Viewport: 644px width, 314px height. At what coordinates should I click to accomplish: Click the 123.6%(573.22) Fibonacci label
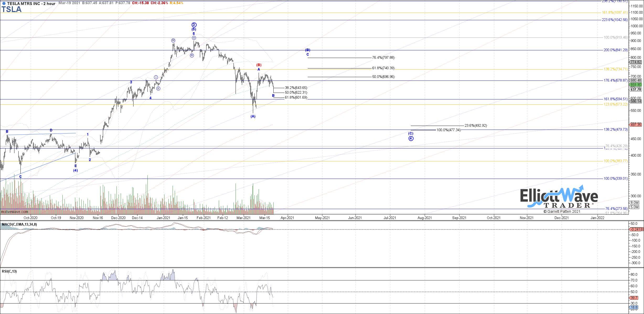tap(615, 104)
